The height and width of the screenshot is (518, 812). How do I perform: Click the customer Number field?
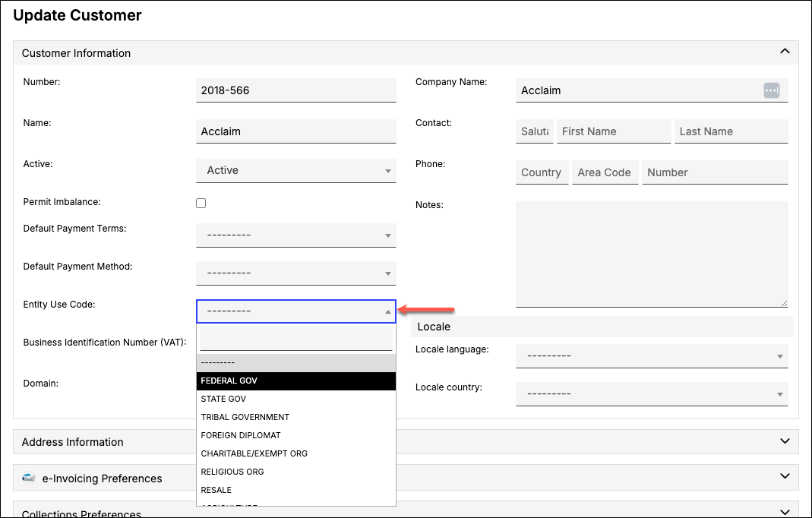pos(296,90)
